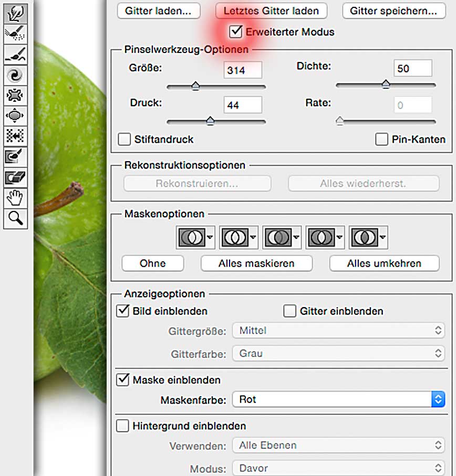Click the Rate slider handle
The height and width of the screenshot is (476, 456).
[x=340, y=121]
